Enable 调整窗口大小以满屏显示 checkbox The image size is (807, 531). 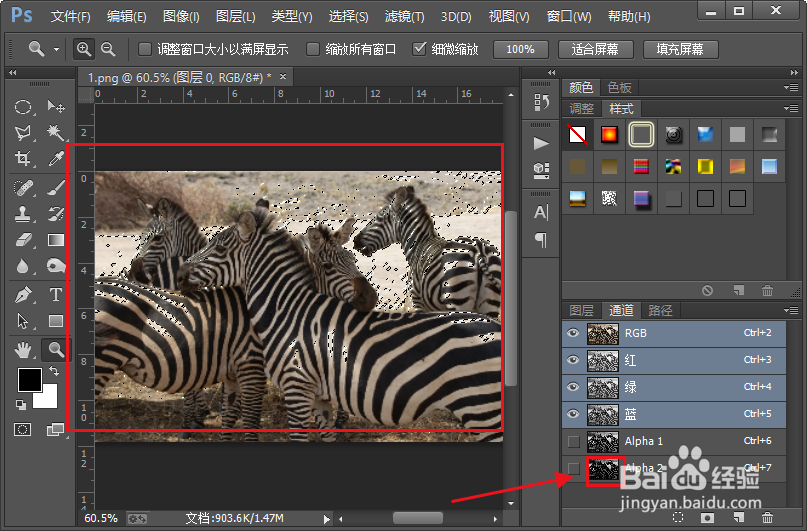[145, 49]
